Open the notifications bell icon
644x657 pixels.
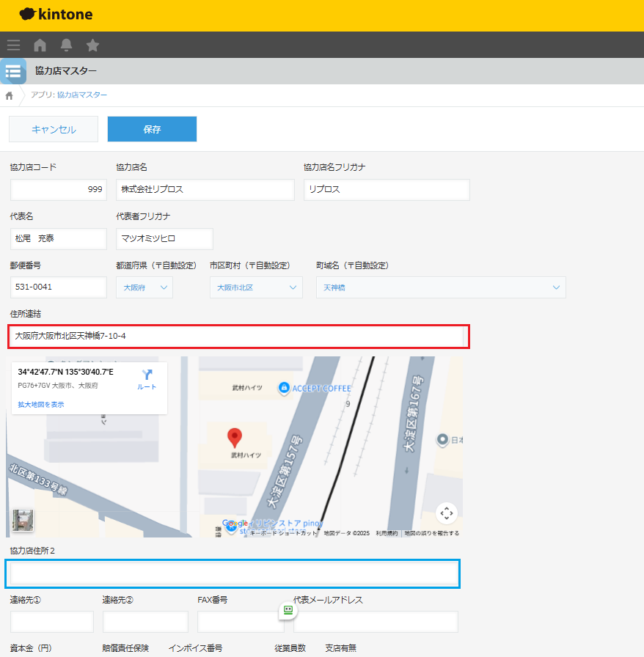pyautogui.click(x=66, y=45)
